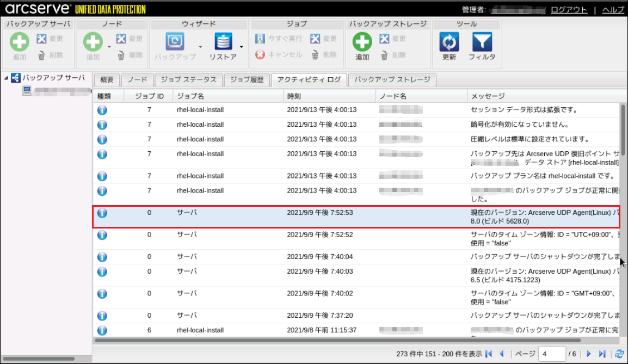Add a backup server with the green plus

click(19, 42)
